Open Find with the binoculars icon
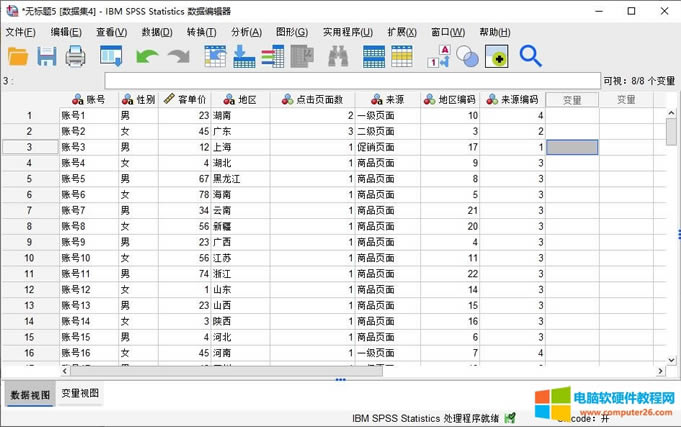The width and height of the screenshot is (681, 427). 337,57
